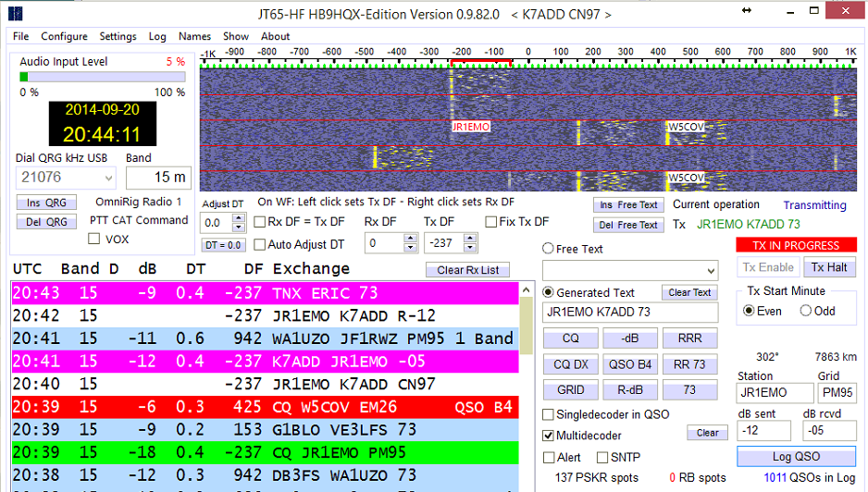Select the Odd Tx start minute
Image resolution: width=868 pixels, height=492 pixels.
click(x=805, y=311)
